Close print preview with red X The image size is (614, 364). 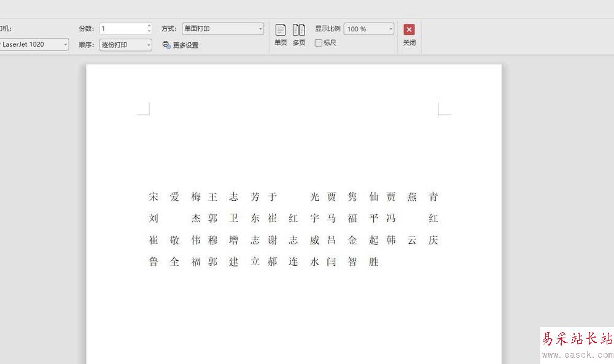click(409, 29)
